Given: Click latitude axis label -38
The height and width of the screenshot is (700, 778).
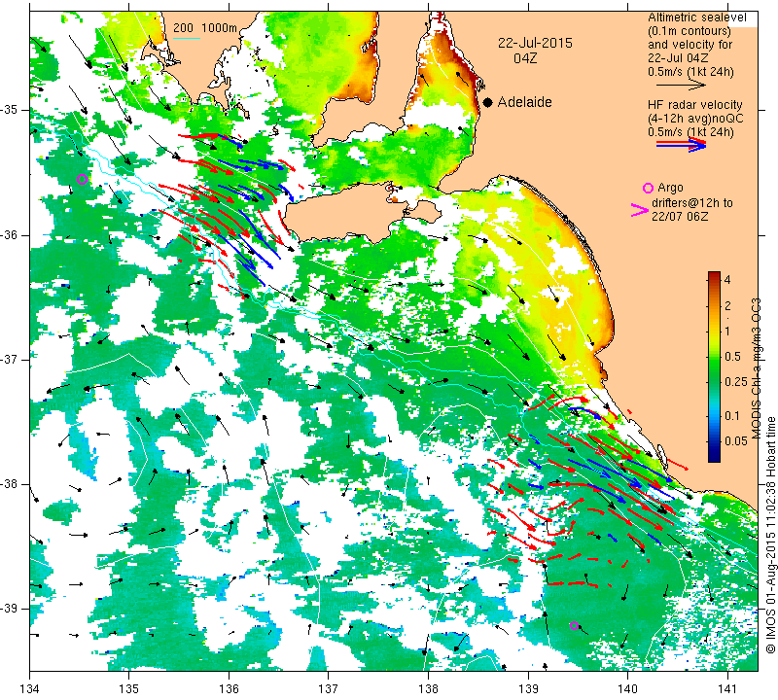Looking at the screenshot, I should (x=9, y=484).
